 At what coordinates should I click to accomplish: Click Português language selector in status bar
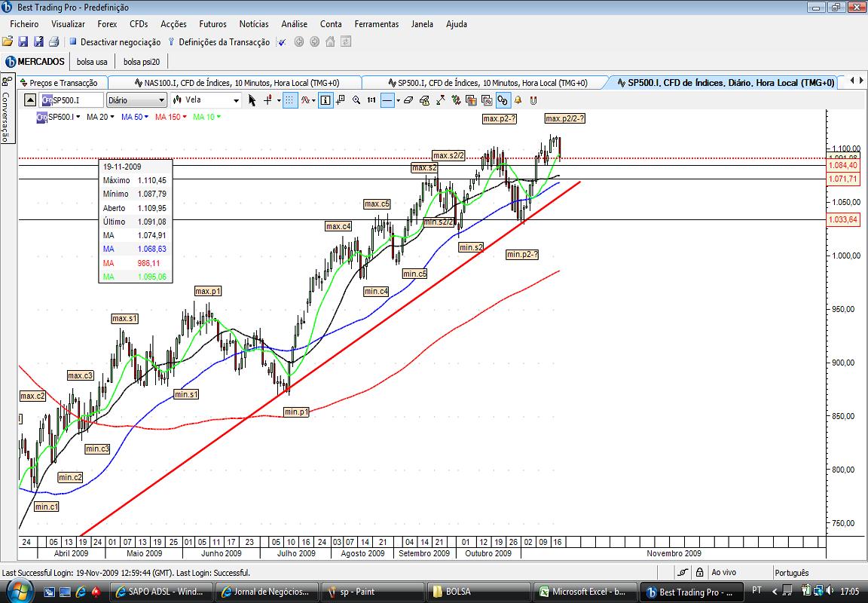pos(792,573)
